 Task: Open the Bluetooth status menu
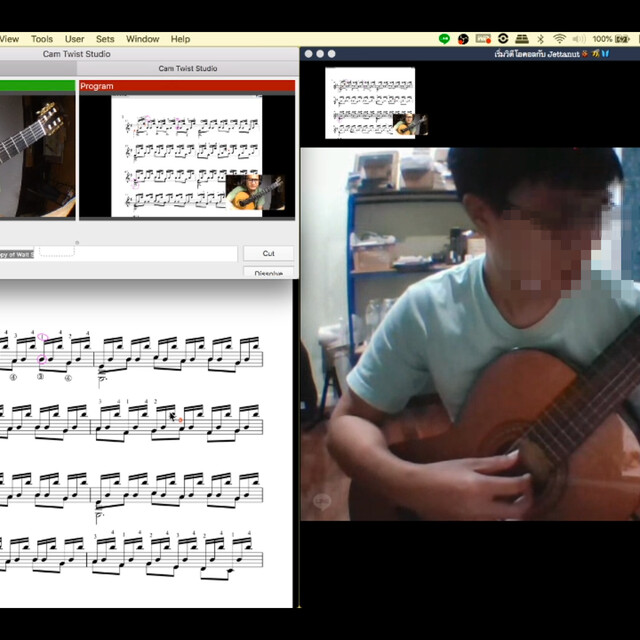tap(541, 39)
